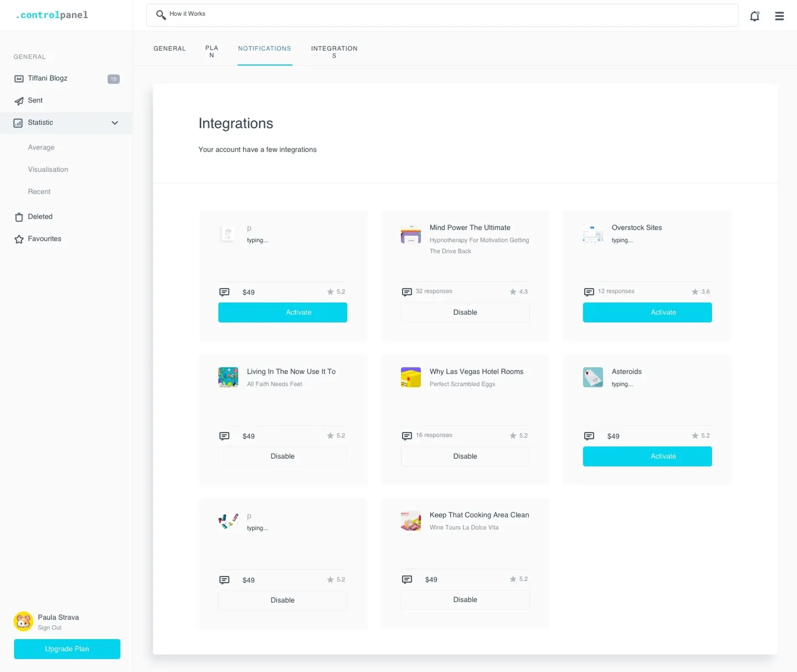Viewport: 797px width, 672px height.
Task: Open Deleted via the trash icon
Action: pyautogui.click(x=19, y=217)
